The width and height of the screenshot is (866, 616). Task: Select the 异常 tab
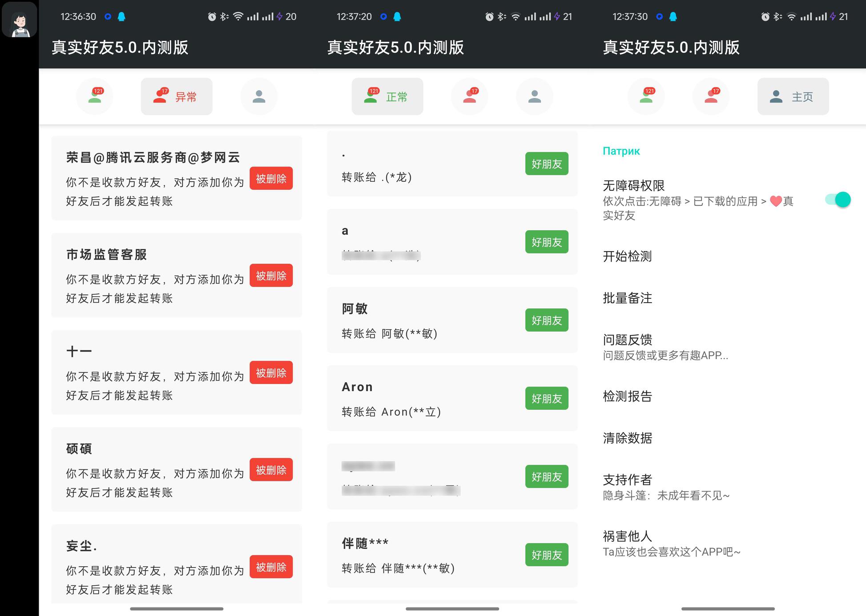177,96
